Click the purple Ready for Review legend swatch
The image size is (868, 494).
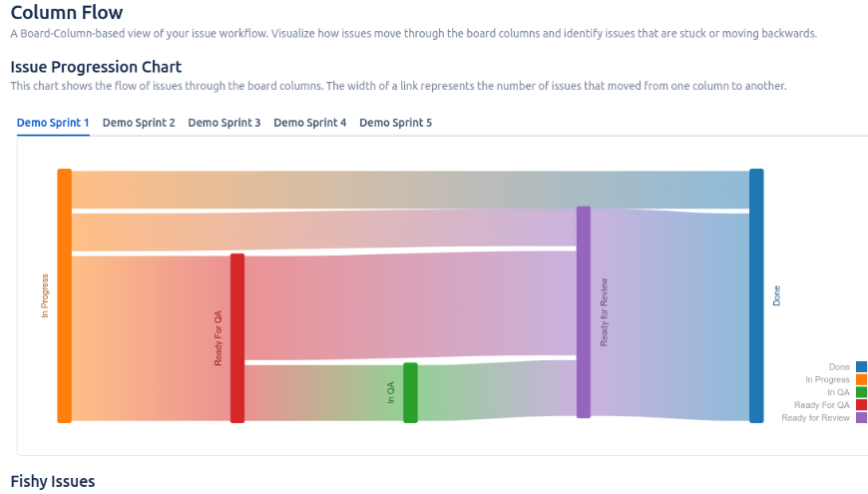pyautogui.click(x=861, y=418)
